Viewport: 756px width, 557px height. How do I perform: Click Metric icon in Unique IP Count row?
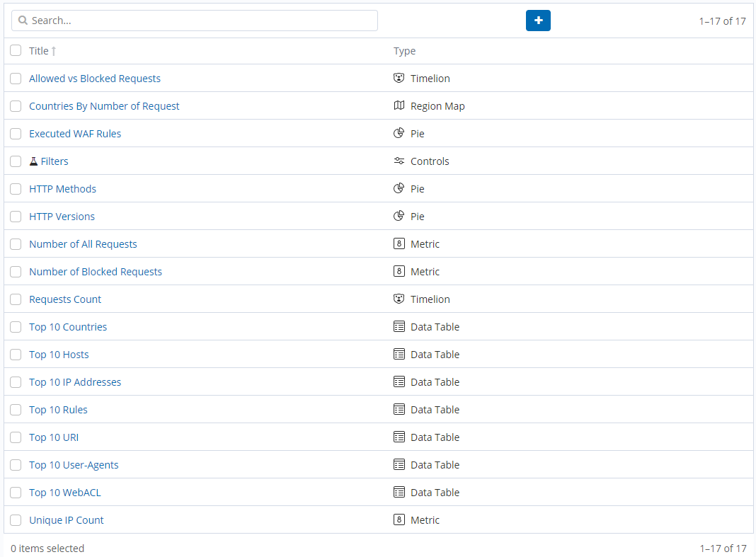click(399, 520)
